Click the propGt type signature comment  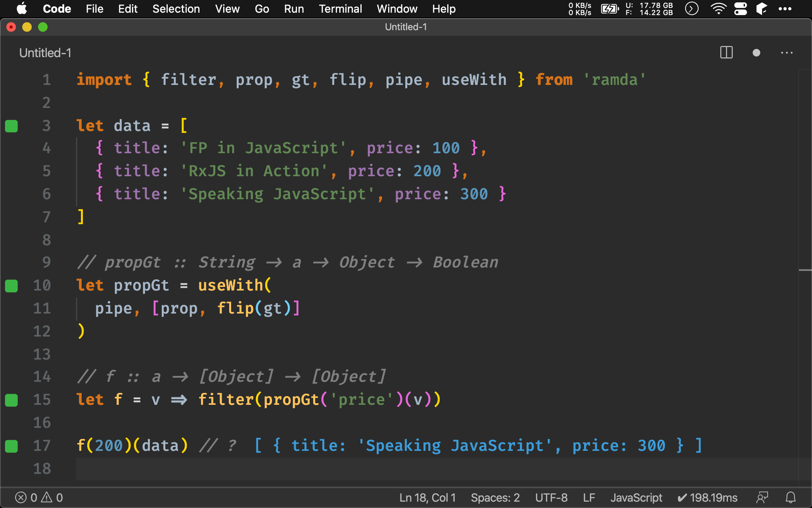tap(287, 262)
